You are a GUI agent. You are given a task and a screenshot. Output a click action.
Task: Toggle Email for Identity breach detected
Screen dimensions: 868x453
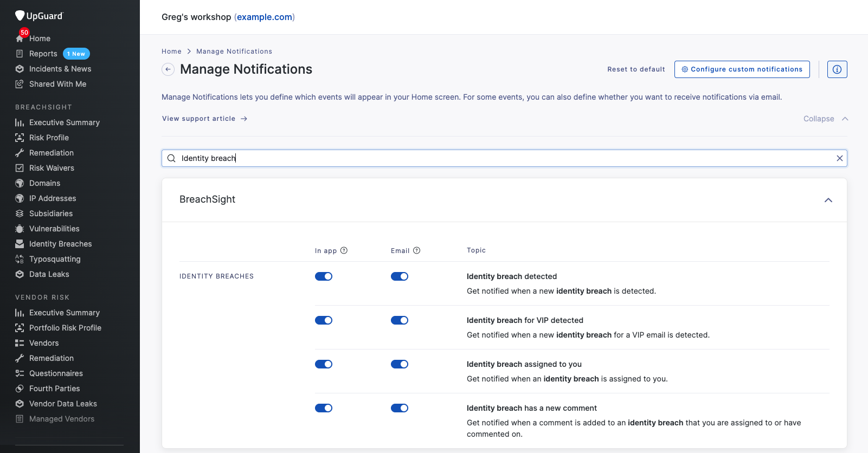pyautogui.click(x=400, y=276)
